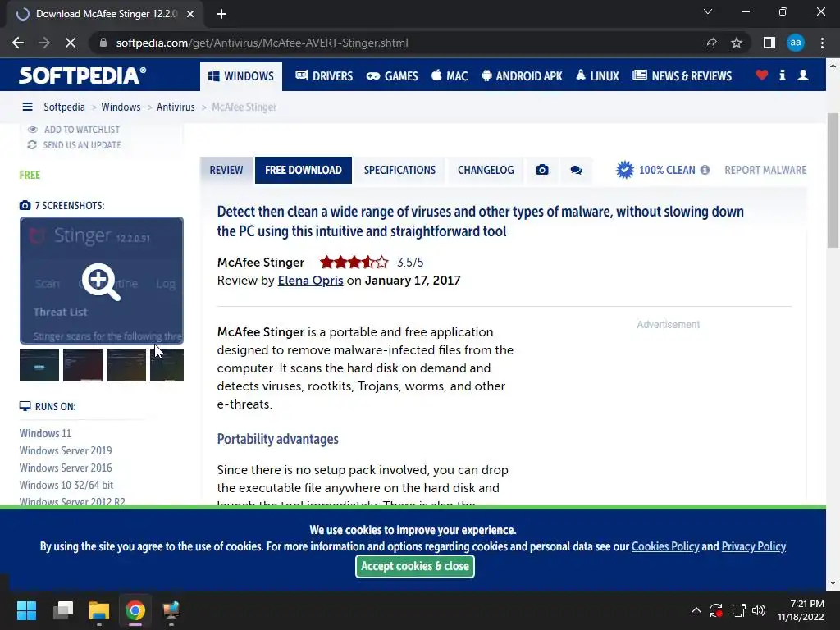Go back to the previous page in Chrome
The image size is (840, 630).
click(x=18, y=43)
